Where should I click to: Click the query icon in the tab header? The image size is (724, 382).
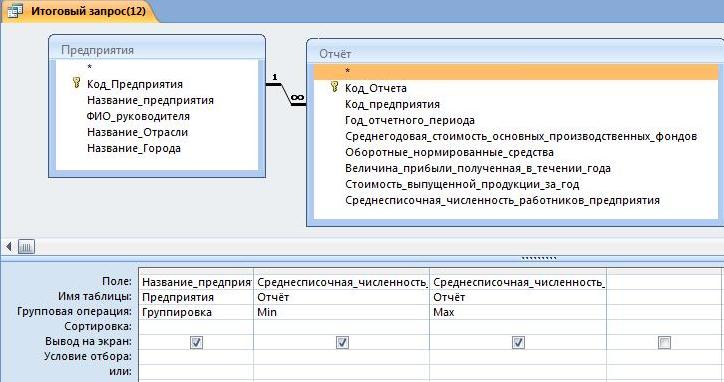(x=15, y=11)
